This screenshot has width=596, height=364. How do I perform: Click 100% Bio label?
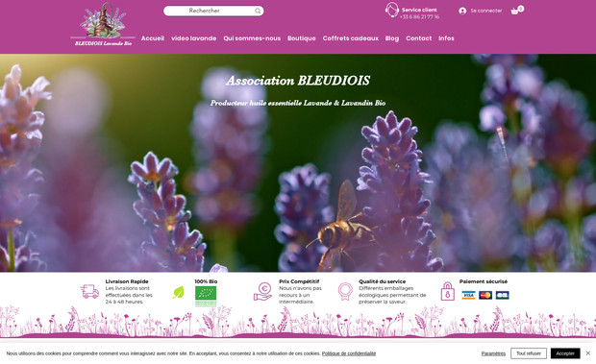coord(206,281)
